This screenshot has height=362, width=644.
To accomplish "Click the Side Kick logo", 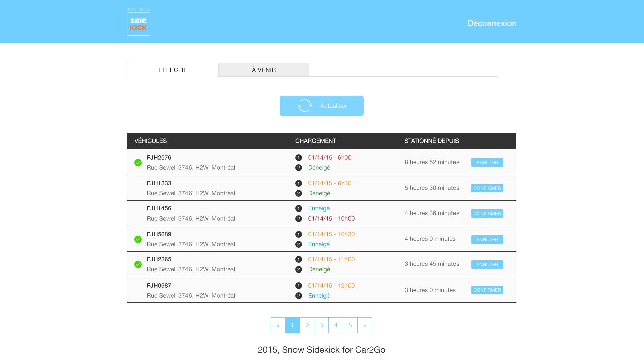I will click(x=138, y=24).
